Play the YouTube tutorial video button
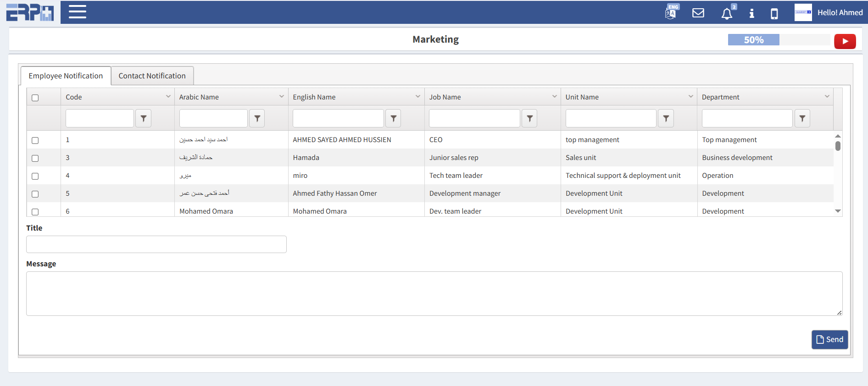The image size is (868, 386). point(845,41)
